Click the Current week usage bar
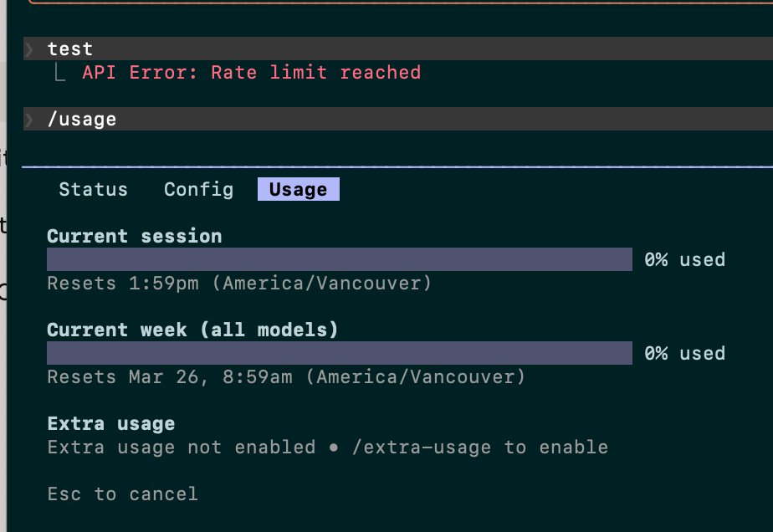This screenshot has height=532, width=773. [340, 353]
